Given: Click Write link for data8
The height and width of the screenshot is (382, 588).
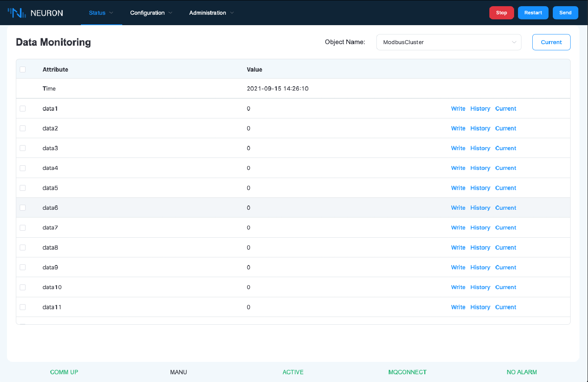Looking at the screenshot, I should [x=458, y=247].
